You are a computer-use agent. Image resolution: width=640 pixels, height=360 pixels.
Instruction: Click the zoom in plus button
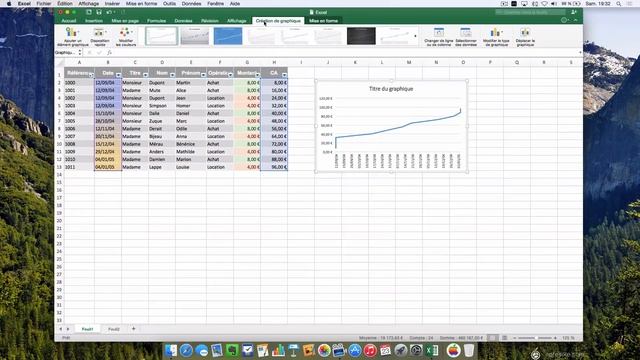click(x=555, y=338)
